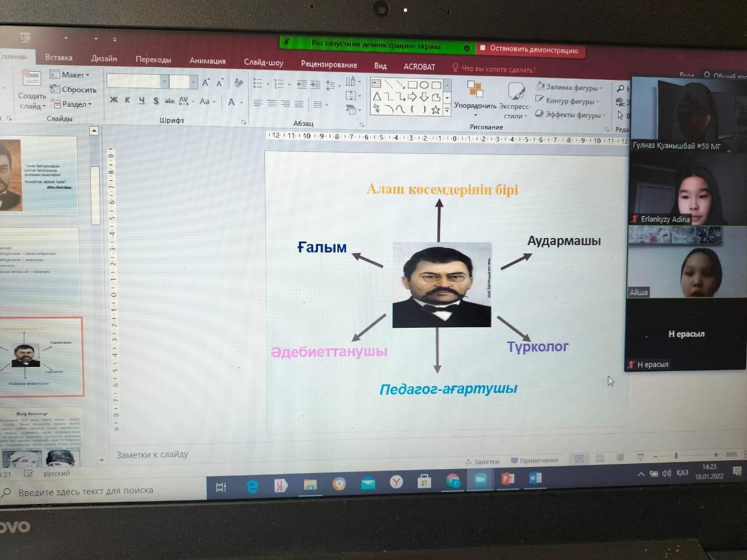This screenshot has height=560, width=747.
Task: Adjust the zoom slider in status bar
Action: 676,455
